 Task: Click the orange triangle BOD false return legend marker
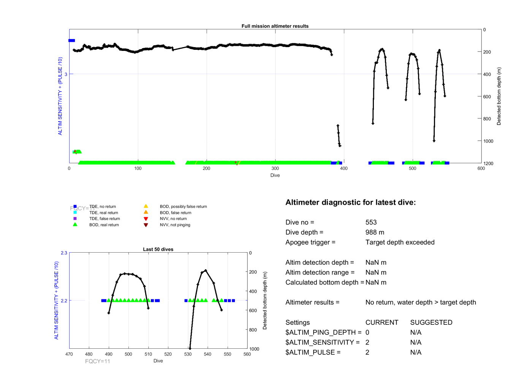(x=146, y=212)
